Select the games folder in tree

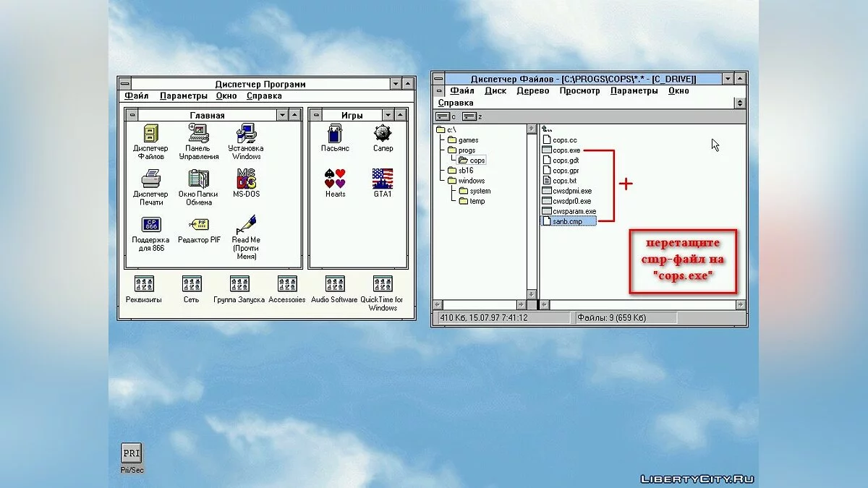coord(468,140)
